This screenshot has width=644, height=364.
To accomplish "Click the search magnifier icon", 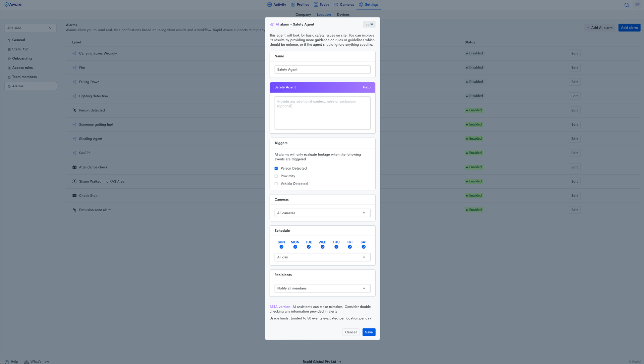I will 626,5.
